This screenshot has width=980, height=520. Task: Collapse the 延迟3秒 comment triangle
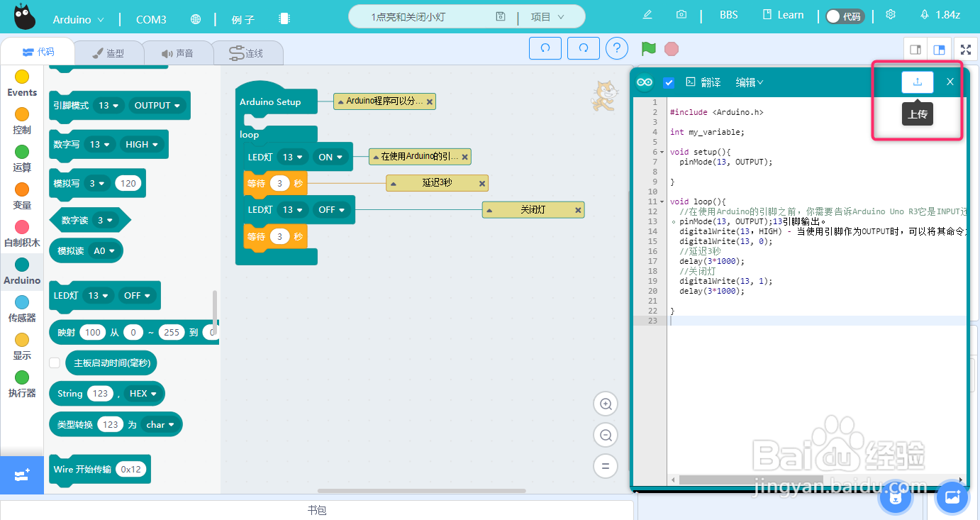(x=393, y=184)
